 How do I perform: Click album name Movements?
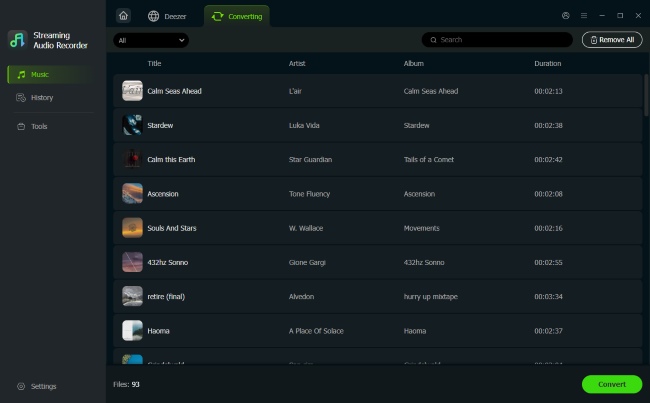point(422,228)
